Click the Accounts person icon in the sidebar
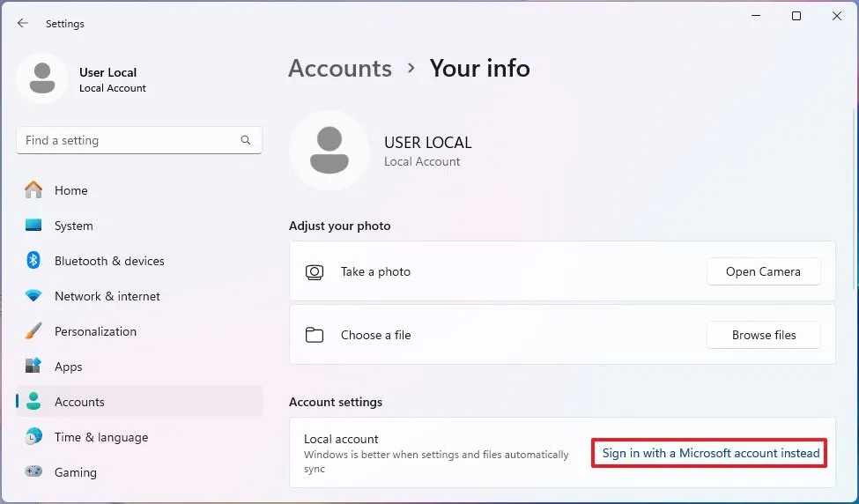The width and height of the screenshot is (859, 504). coord(33,401)
